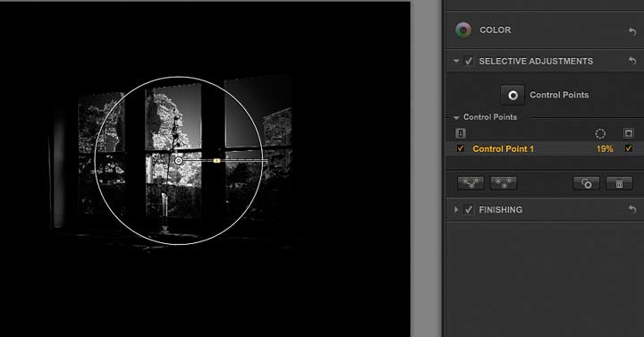Enable or disable Selective Adjustments checkbox
Viewport: 644px width, 337px height.
tap(468, 61)
